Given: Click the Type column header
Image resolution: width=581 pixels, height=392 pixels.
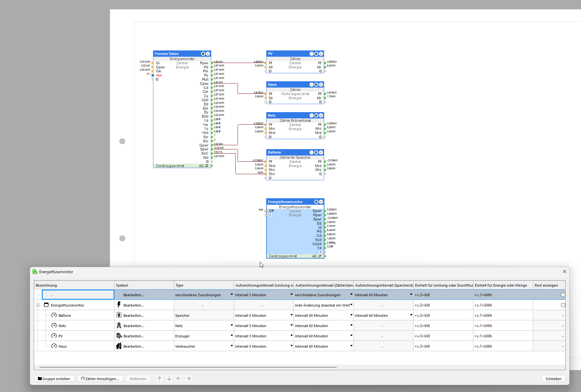Looking at the screenshot, I should [204, 285].
